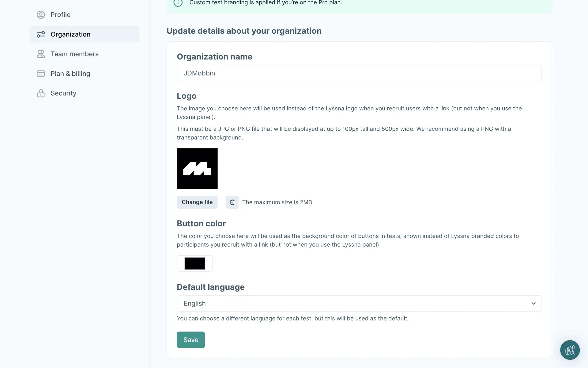The width and height of the screenshot is (588, 368).
Task: Click the Organization sliders icon
Action: point(41,34)
